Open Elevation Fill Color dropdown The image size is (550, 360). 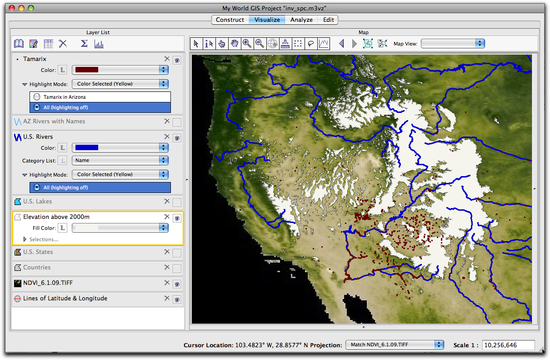click(120, 228)
